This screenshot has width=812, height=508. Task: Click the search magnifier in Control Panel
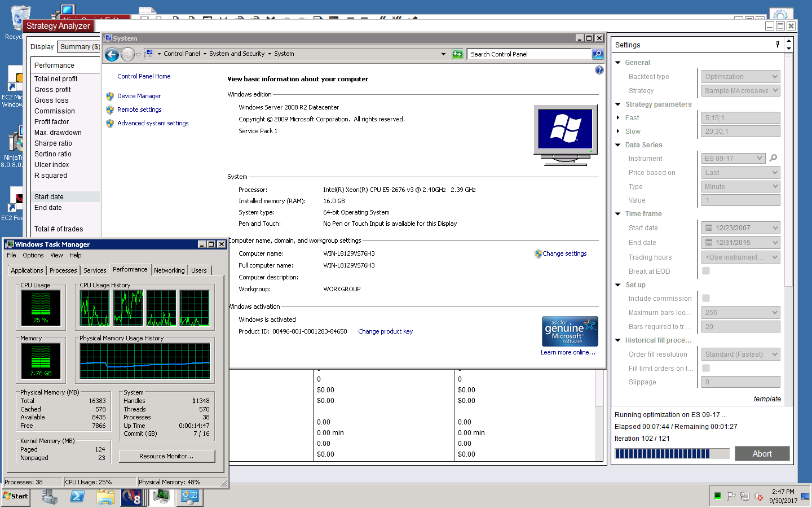tap(598, 54)
